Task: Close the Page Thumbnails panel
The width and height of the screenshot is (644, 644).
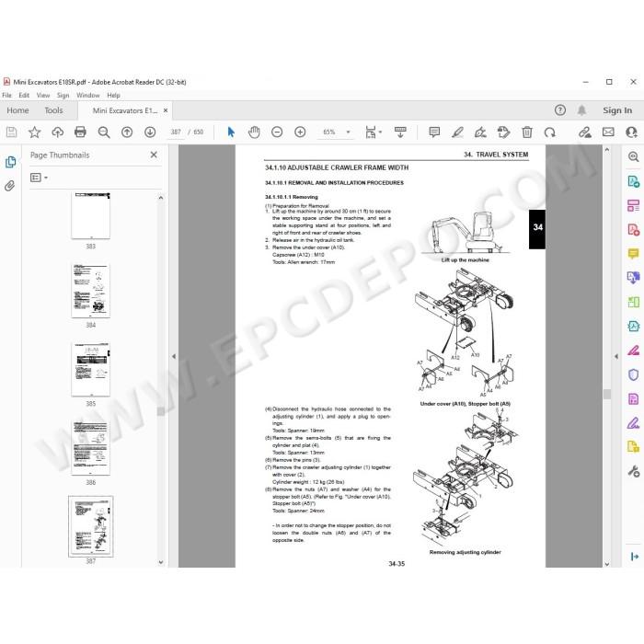Action: 154,155
